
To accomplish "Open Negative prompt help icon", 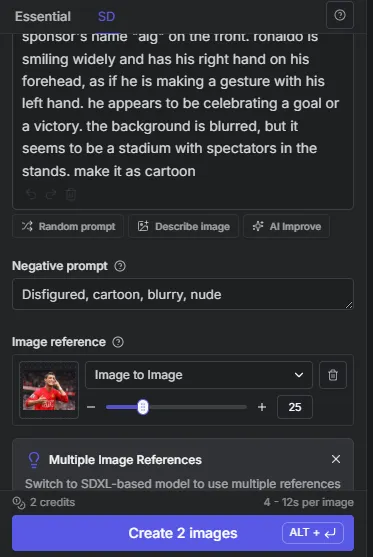I will (x=120, y=266).
